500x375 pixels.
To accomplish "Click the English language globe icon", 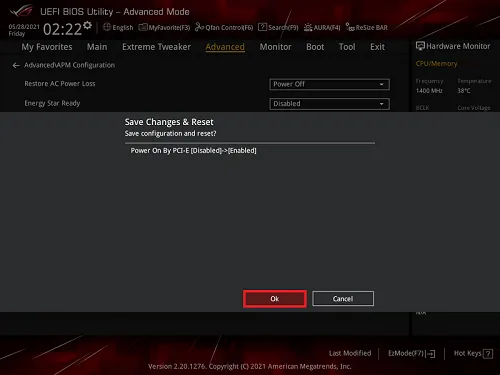I will (x=107, y=27).
